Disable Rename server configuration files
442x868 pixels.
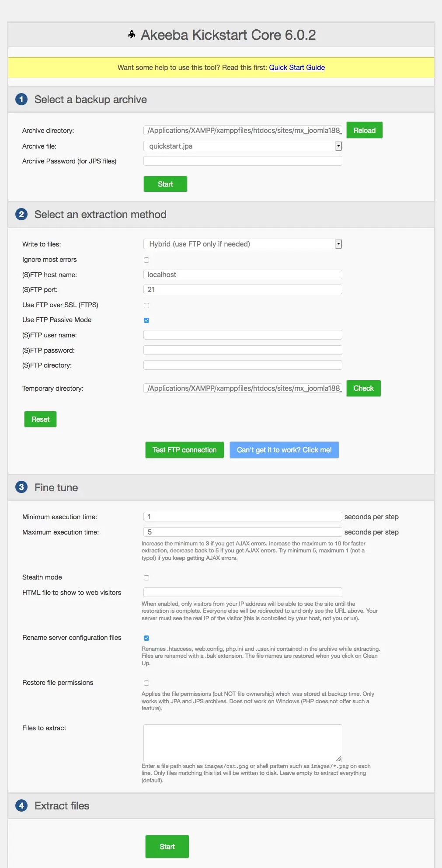[x=146, y=638]
